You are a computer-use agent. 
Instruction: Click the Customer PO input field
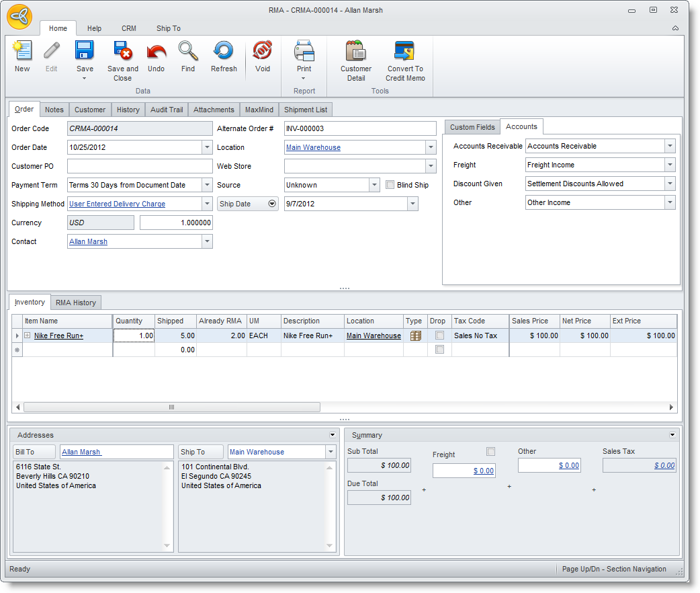click(140, 166)
